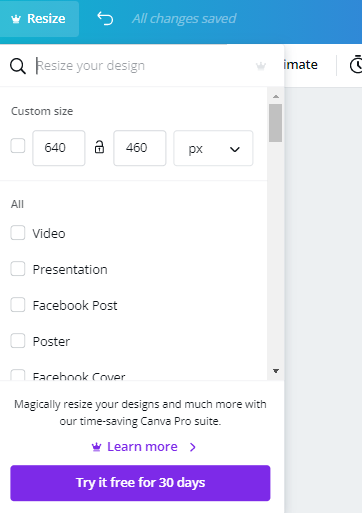Image resolution: width=362 pixels, height=513 pixels.
Task: Check the Video size option
Action: coord(18,233)
